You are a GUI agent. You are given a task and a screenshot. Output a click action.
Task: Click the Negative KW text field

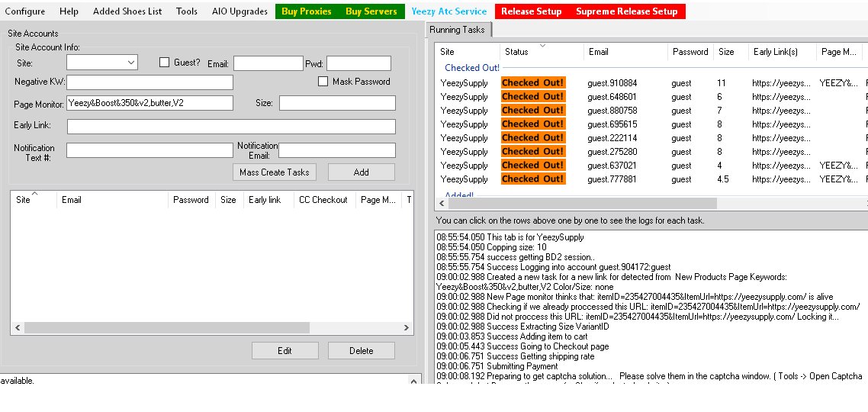tap(149, 82)
